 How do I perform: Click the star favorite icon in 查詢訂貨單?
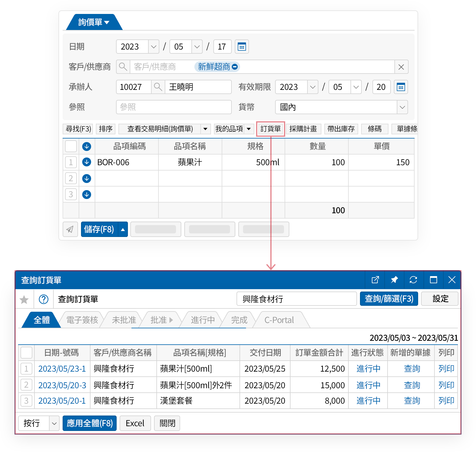(24, 299)
